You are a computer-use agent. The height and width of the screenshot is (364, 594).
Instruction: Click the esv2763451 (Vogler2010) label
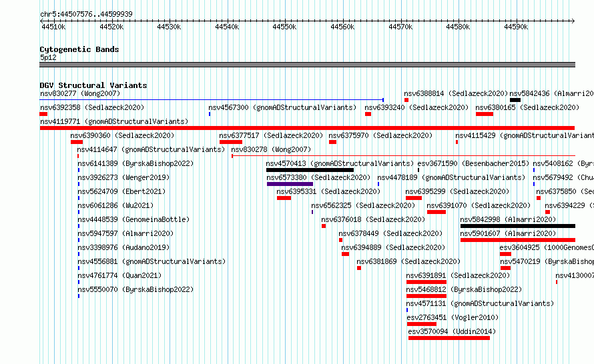453,317
